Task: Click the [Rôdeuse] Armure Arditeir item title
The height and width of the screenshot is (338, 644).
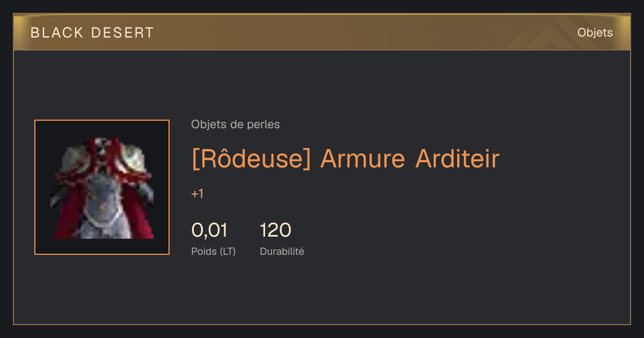Action: click(346, 159)
